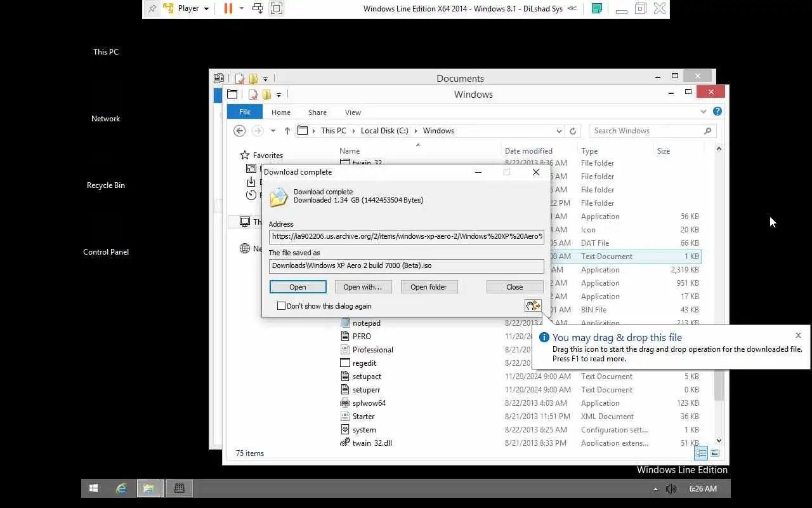Click the Properties icon in Windows window title bar
The height and width of the screenshot is (508, 812).
pyautogui.click(x=253, y=95)
